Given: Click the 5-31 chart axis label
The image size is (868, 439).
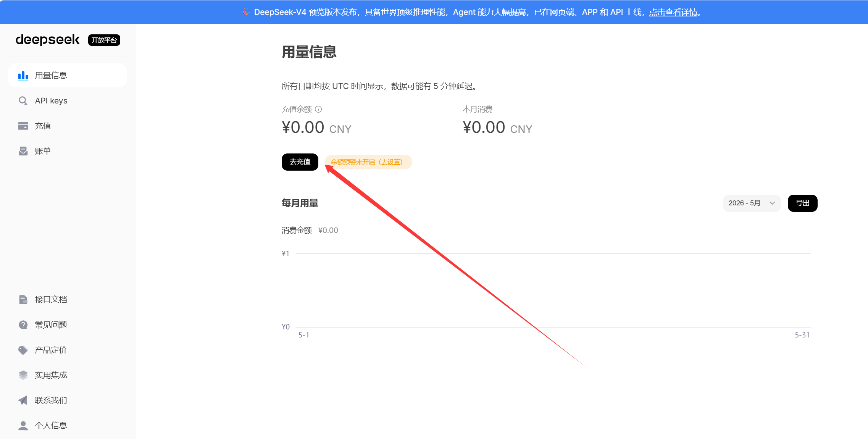Looking at the screenshot, I should (x=802, y=335).
